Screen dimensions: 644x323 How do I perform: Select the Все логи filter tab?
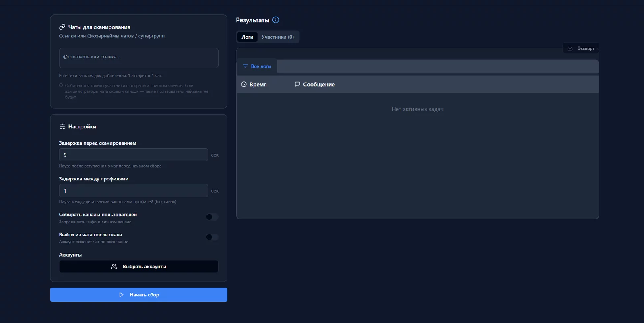click(257, 66)
